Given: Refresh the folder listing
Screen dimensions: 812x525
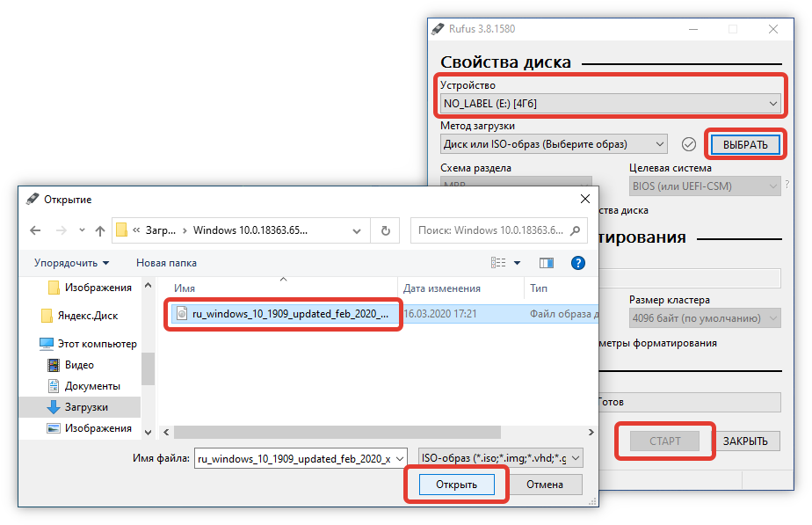Looking at the screenshot, I should (385, 230).
